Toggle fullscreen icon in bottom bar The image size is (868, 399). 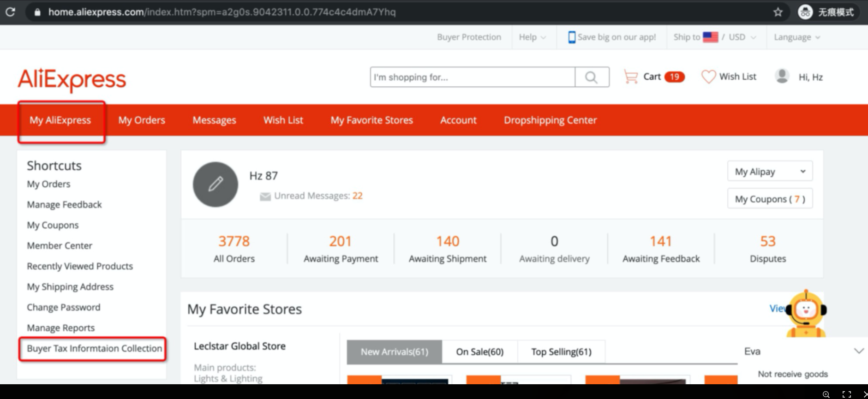pos(847,394)
